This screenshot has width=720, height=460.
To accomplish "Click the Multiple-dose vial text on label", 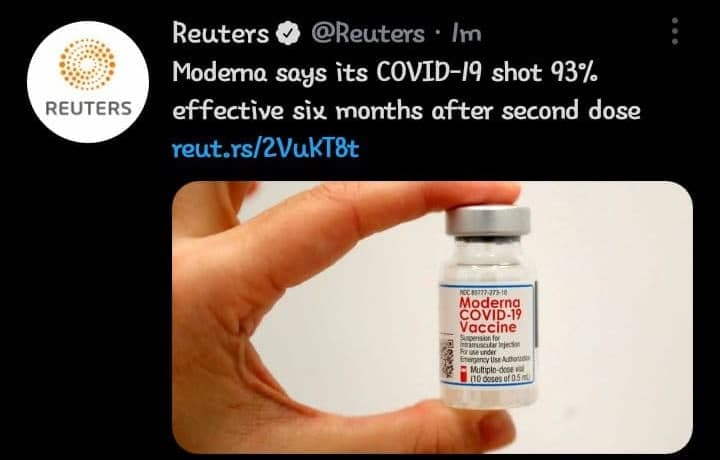I will pos(496,370).
